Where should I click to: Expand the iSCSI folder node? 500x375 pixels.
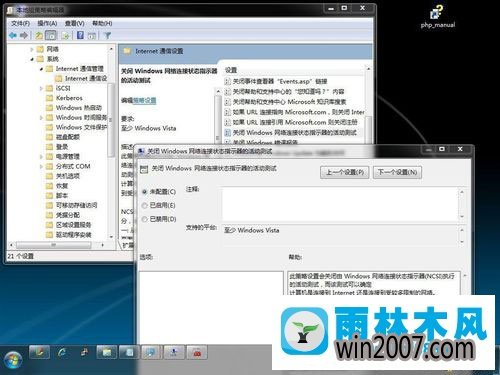tap(41, 88)
